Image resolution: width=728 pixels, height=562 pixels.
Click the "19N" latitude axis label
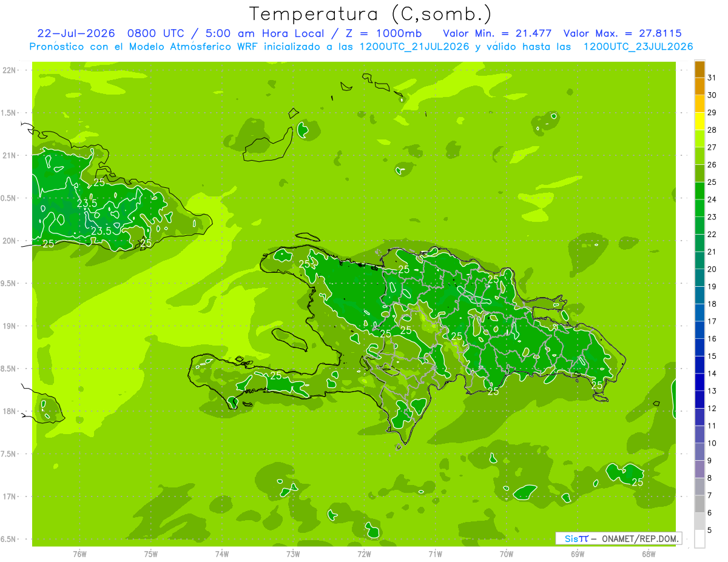click(x=9, y=326)
